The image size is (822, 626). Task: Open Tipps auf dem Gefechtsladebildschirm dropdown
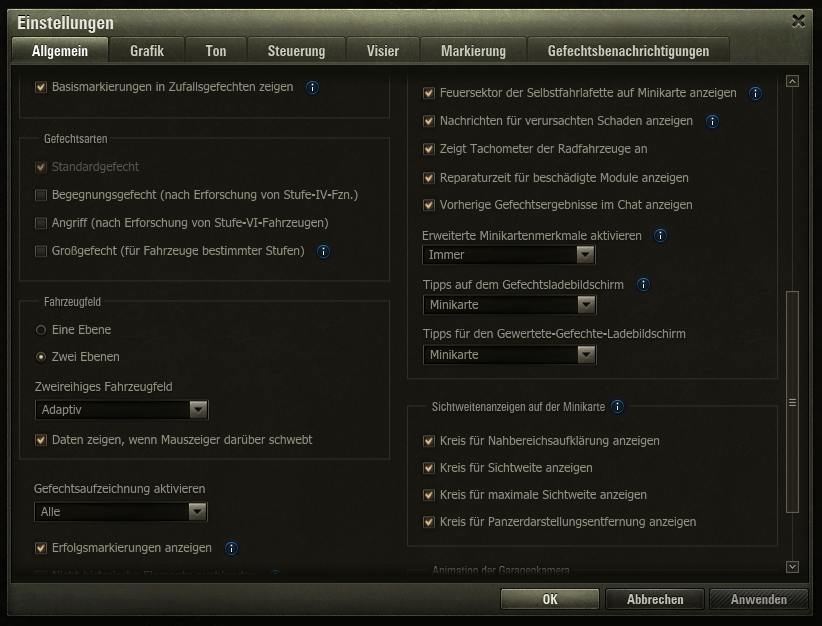510,305
